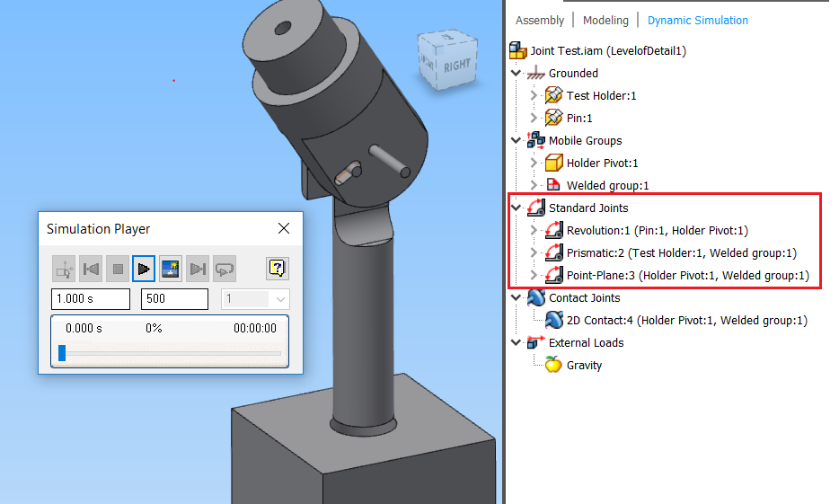Collapse the External Loads folder
Screen dimensions: 839x504
pyautogui.click(x=516, y=342)
